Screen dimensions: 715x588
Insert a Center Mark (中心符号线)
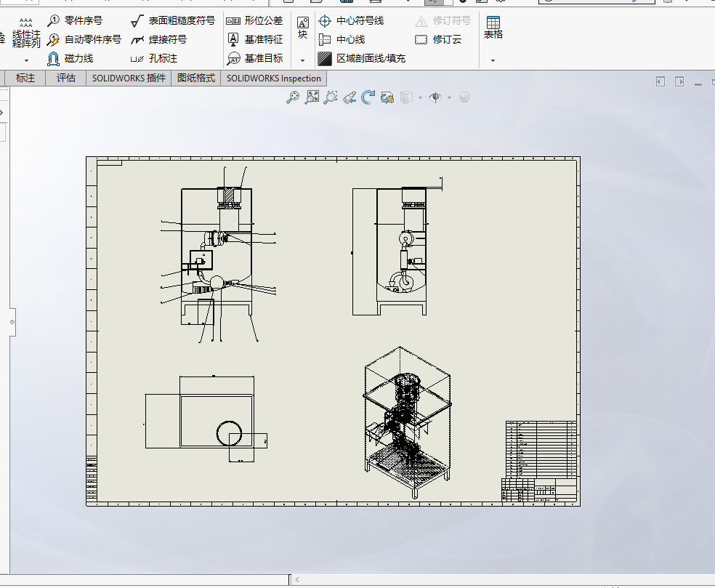click(351, 20)
